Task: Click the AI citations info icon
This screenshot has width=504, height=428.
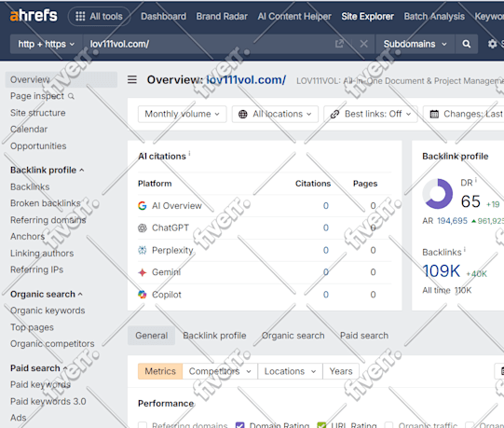Action: pyautogui.click(x=189, y=153)
